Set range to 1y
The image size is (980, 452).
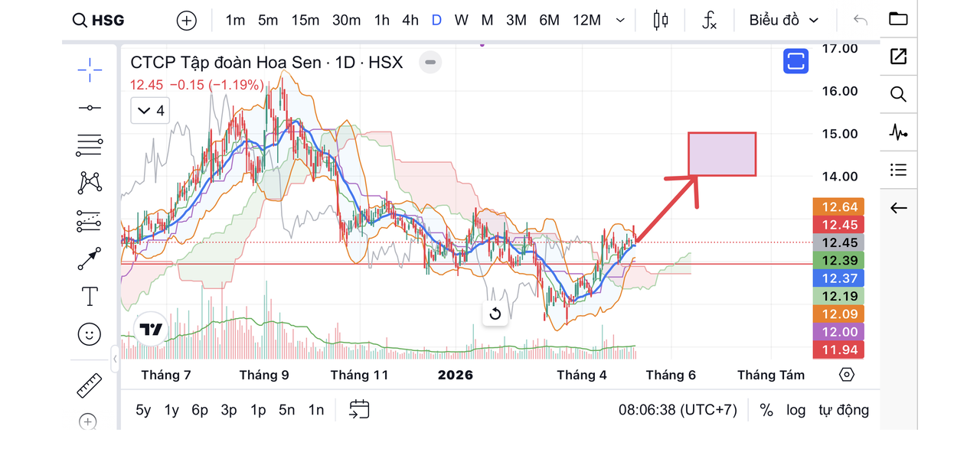click(171, 410)
